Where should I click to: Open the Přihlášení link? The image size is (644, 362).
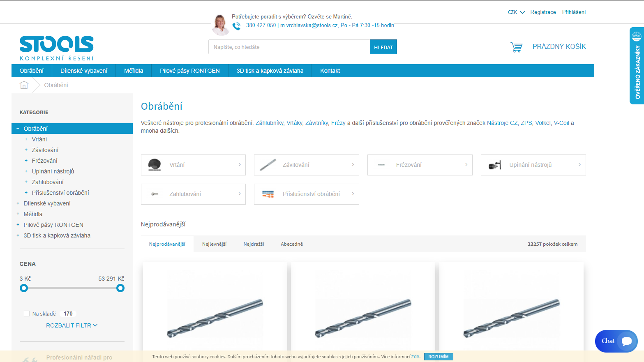tap(574, 12)
